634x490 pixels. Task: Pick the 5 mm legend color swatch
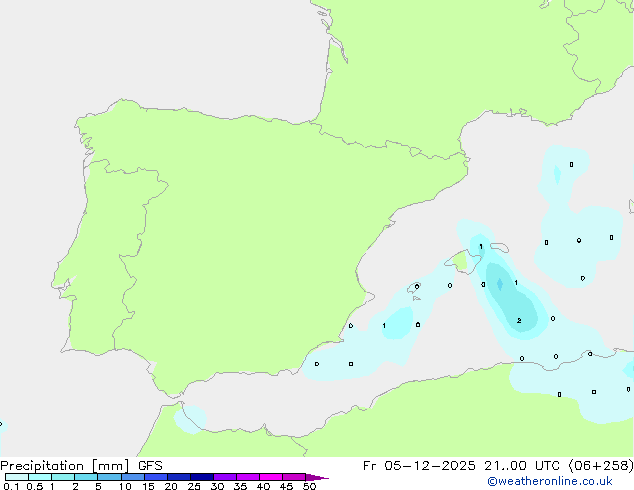[x=110, y=477]
